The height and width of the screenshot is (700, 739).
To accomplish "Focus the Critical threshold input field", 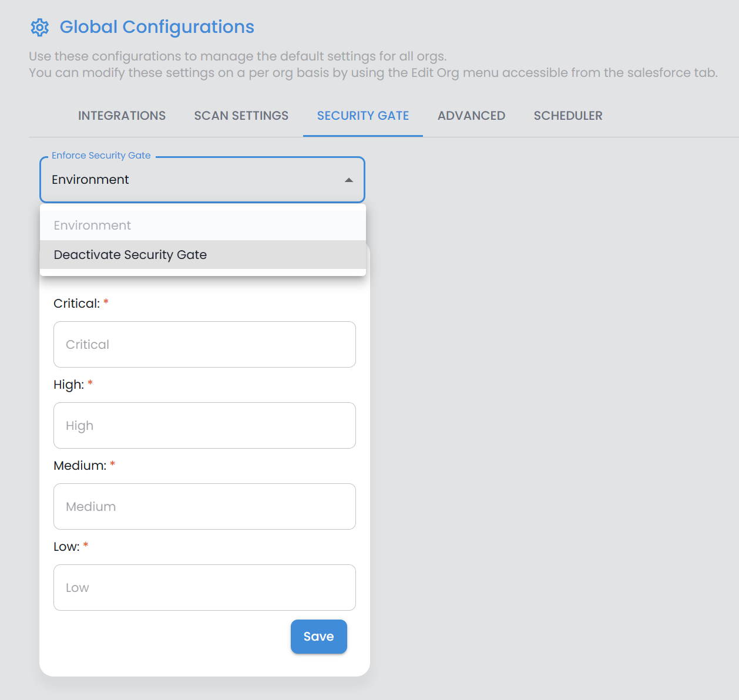I will pos(204,345).
